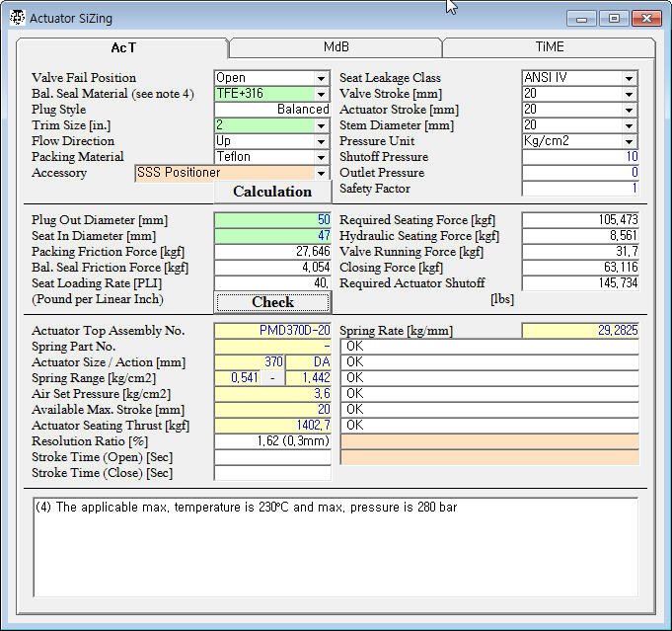Click the Spring Range lower value 0,541
The height and width of the screenshot is (631, 672).
[237, 378]
